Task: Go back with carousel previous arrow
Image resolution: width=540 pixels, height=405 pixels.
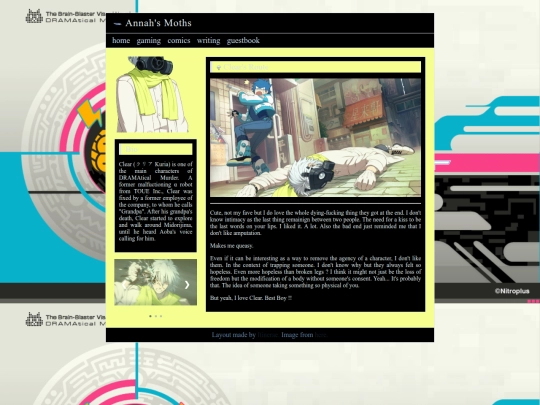Action: 124,284
